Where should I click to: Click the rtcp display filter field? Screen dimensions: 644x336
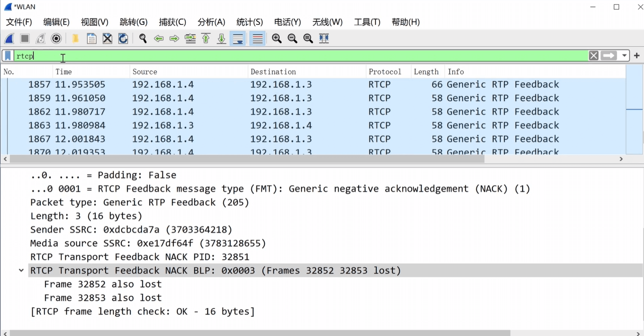(301, 56)
